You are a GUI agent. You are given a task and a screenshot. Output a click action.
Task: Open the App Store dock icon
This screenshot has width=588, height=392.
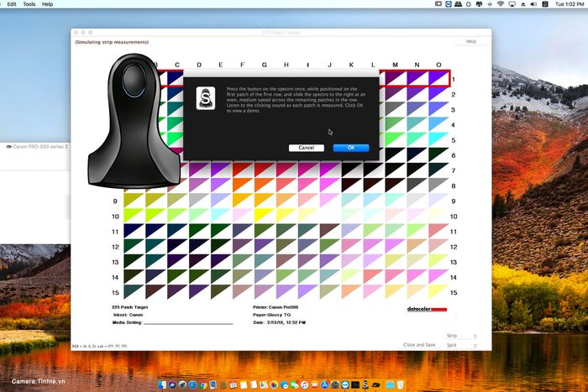[x=325, y=385]
